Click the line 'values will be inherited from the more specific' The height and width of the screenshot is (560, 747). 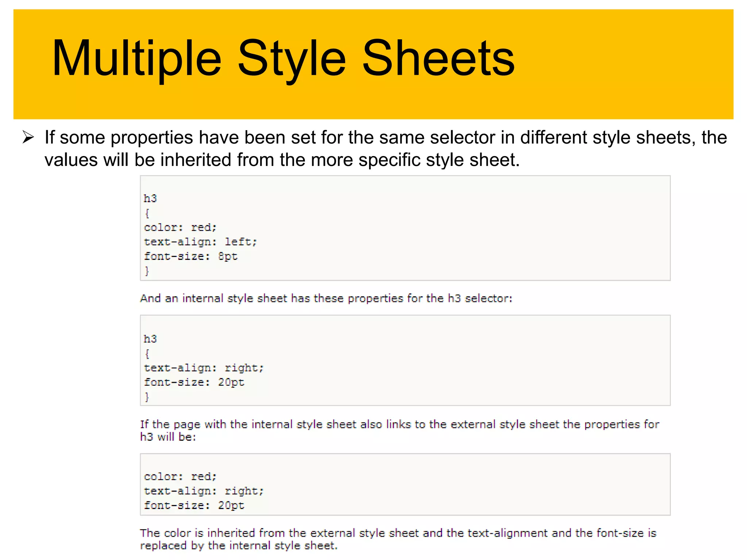point(282,160)
